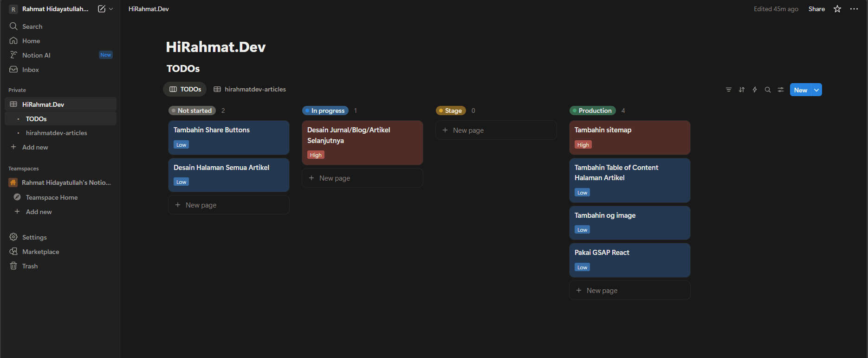Click the new page compose icon
This screenshot has width=868, height=358.
click(101, 9)
